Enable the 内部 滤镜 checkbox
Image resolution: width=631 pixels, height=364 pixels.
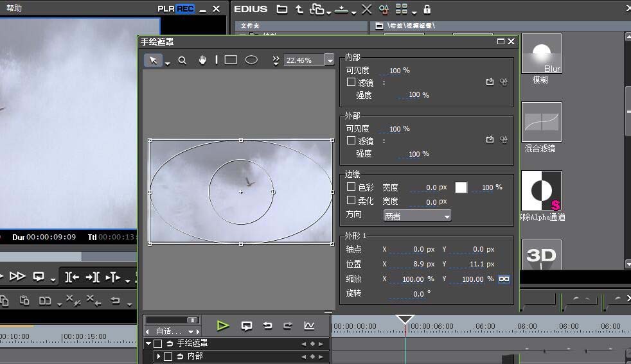pos(351,82)
